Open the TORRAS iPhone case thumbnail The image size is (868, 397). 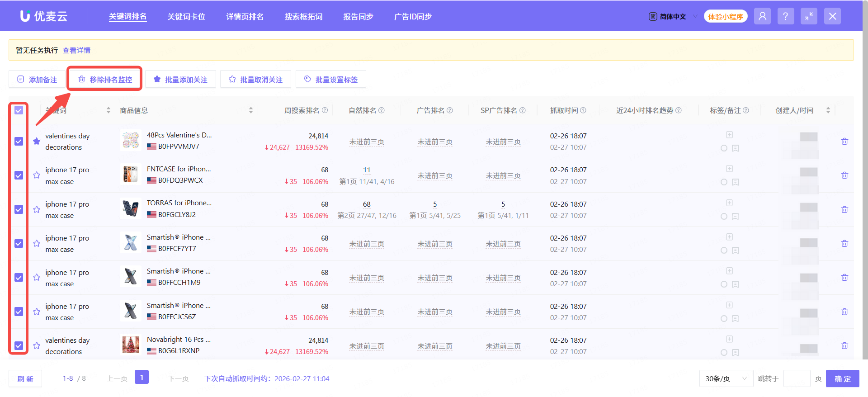tap(131, 208)
